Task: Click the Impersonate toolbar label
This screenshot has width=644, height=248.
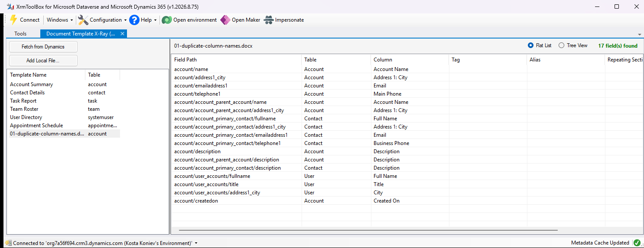Action: tap(289, 20)
